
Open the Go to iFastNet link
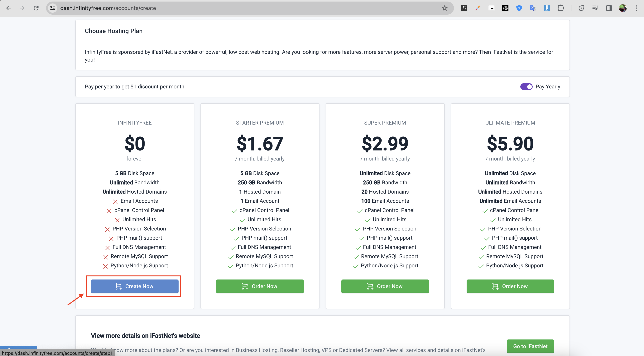pos(530,346)
